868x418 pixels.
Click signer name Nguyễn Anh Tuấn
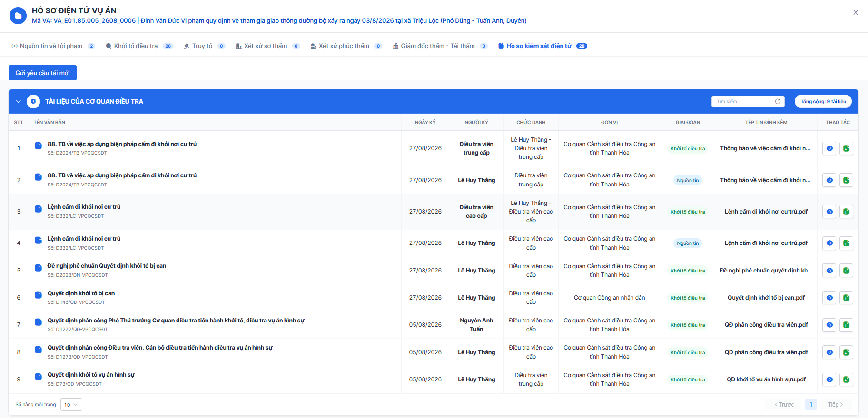click(476, 325)
